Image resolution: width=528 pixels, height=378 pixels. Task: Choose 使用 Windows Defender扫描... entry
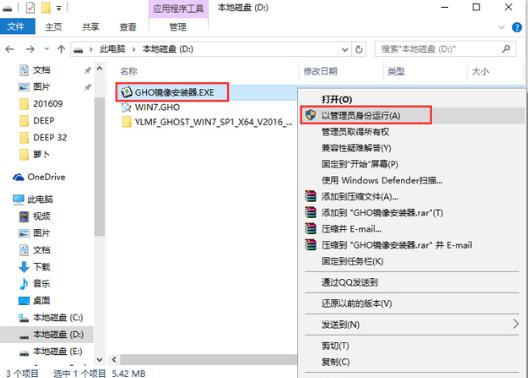click(x=382, y=180)
